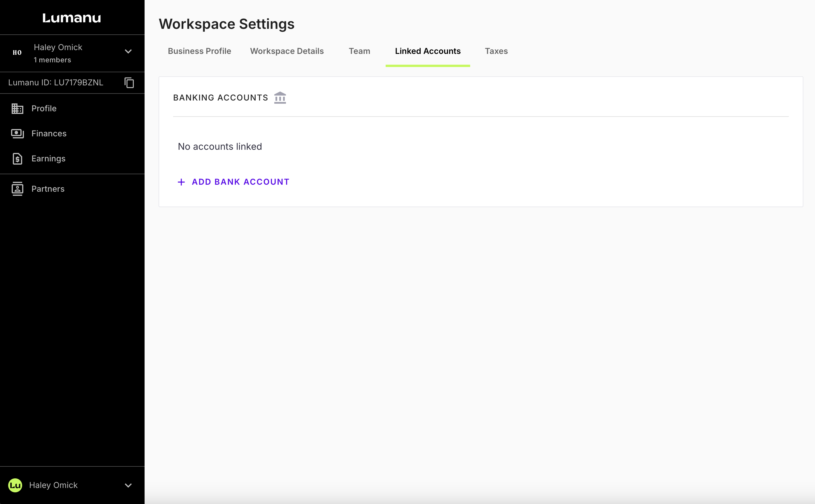Switch to the Team tab
This screenshot has height=504, width=815.
pos(359,51)
